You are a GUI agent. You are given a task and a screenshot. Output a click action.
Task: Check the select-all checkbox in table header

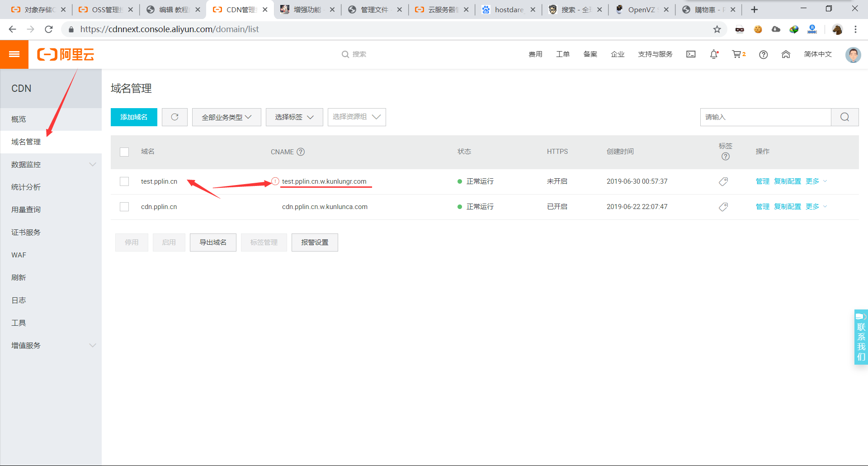(124, 152)
